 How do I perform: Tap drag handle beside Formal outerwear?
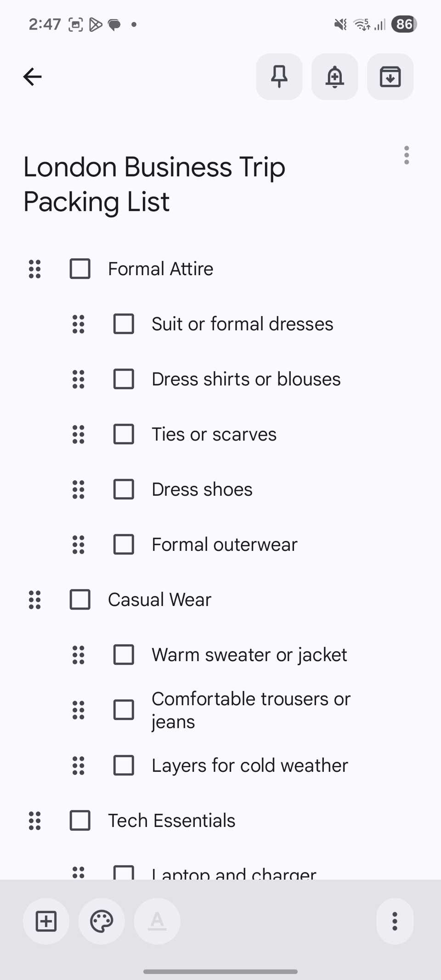[79, 544]
